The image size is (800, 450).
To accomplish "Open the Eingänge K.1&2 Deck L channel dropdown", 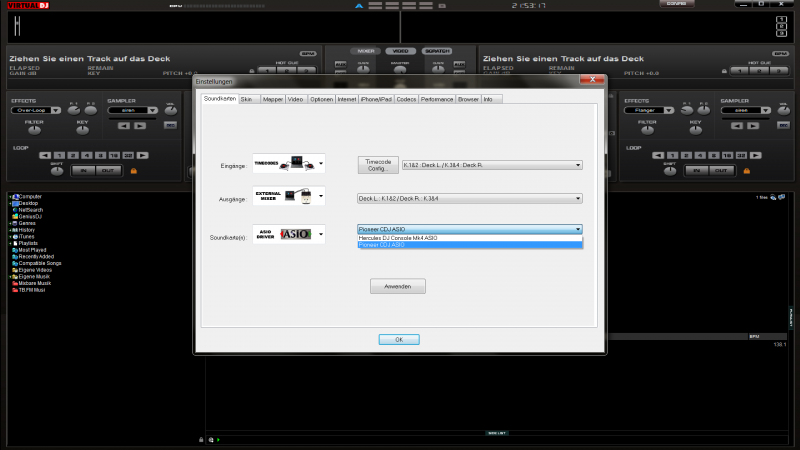I will click(x=492, y=165).
